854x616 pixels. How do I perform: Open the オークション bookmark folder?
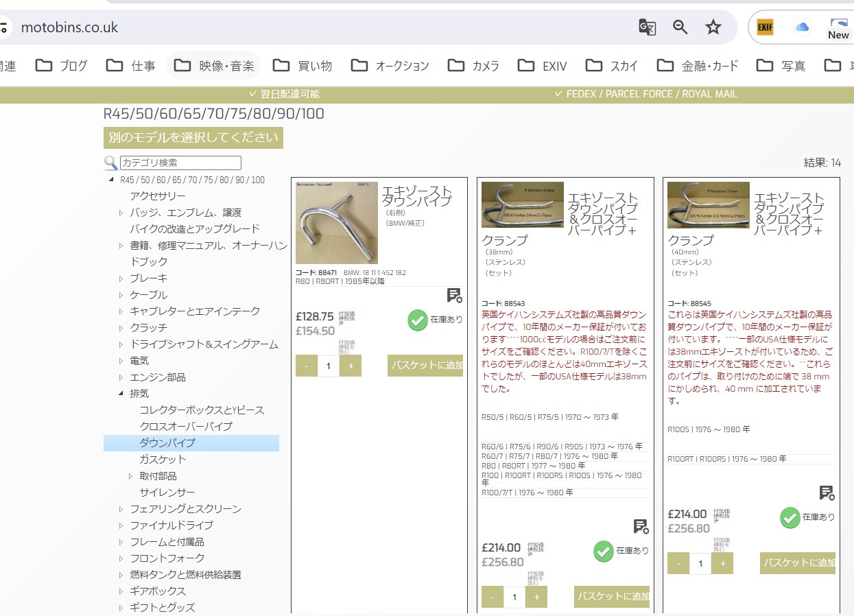coord(390,66)
